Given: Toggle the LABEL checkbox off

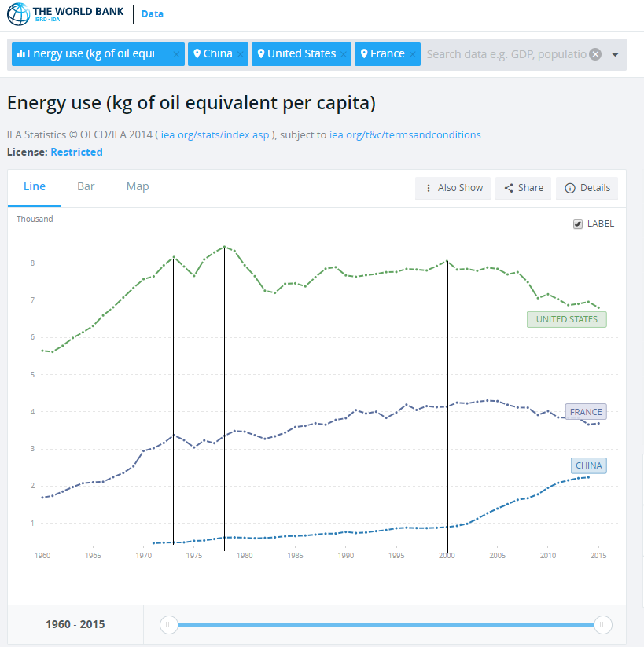Looking at the screenshot, I should [x=579, y=224].
